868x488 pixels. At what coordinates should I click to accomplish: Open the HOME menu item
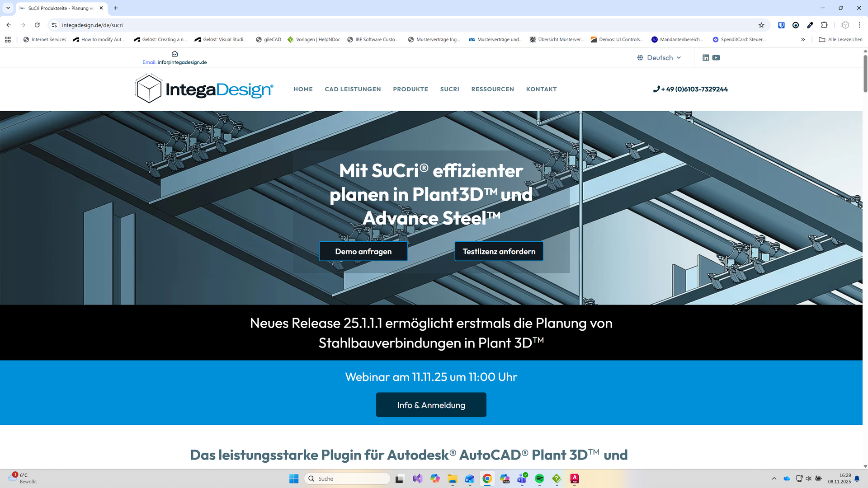tap(303, 89)
